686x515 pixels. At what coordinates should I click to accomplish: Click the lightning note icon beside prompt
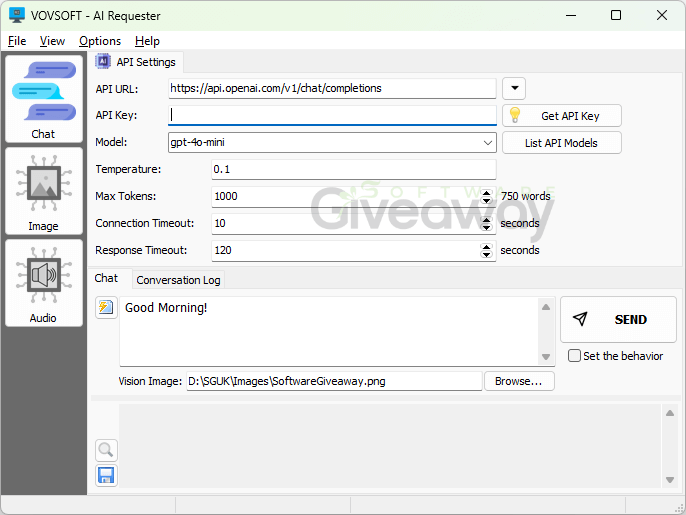click(x=106, y=308)
